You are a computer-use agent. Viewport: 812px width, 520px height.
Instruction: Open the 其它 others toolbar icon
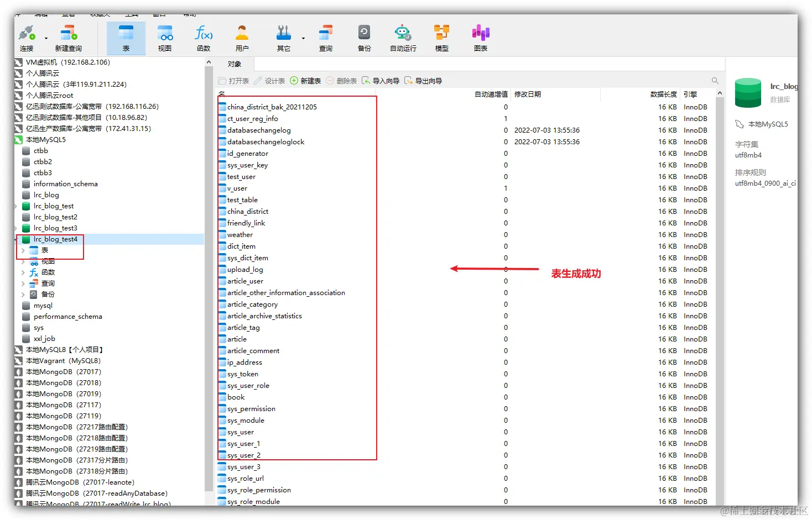[284, 38]
